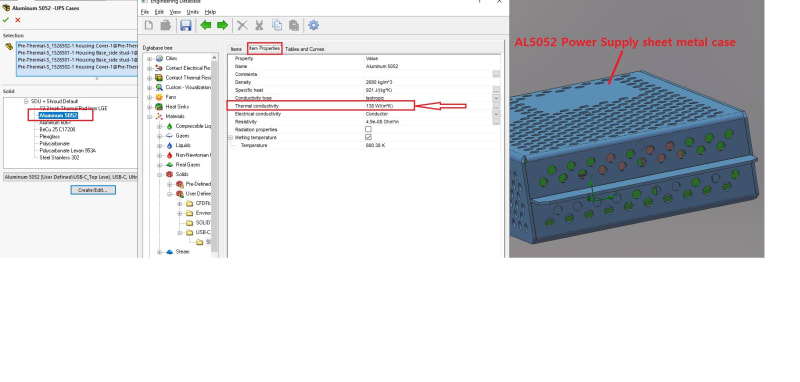Cancel with red X icon
This screenshot has height=382, width=800.
coord(18,20)
